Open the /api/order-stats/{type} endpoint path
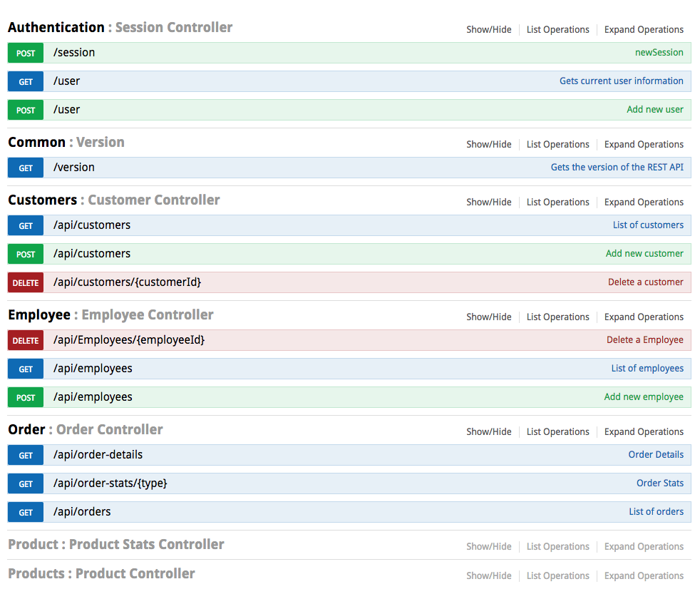This screenshot has width=700, height=594. click(x=110, y=483)
